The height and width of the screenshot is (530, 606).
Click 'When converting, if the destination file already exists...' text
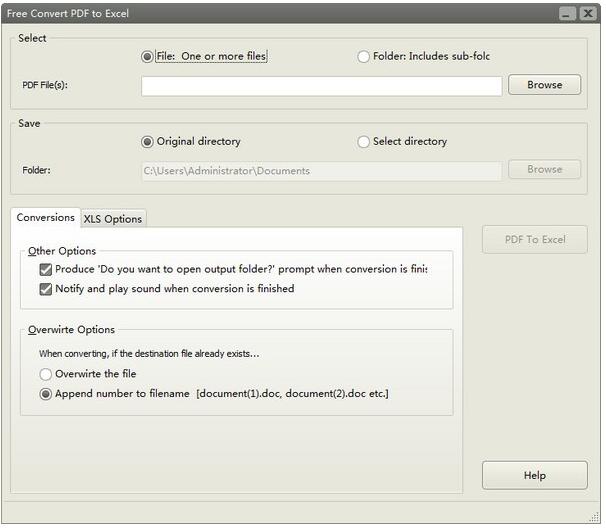point(149,354)
